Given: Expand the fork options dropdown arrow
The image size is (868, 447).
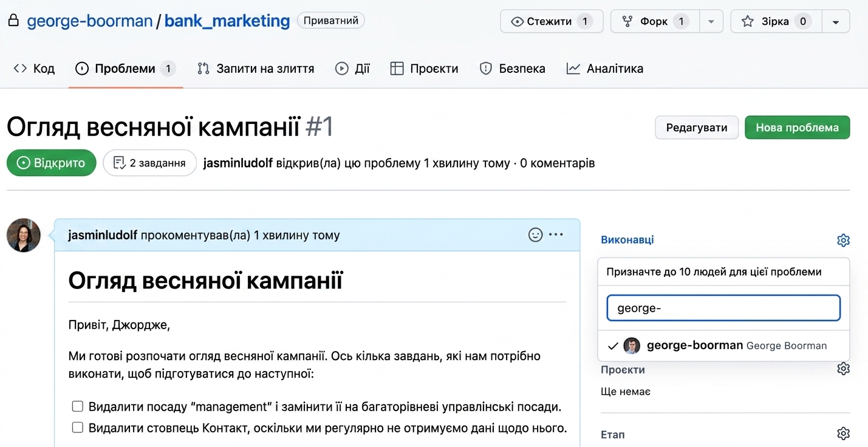Looking at the screenshot, I should click(711, 21).
